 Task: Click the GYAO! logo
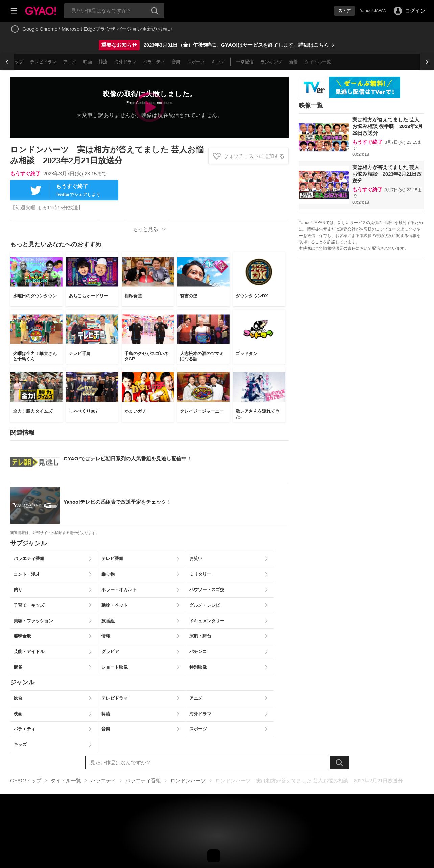(x=41, y=11)
